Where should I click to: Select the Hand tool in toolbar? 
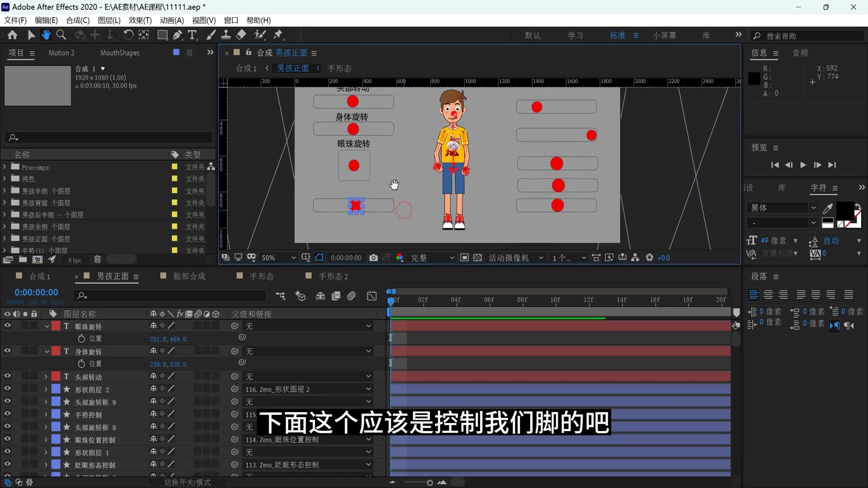click(x=46, y=35)
